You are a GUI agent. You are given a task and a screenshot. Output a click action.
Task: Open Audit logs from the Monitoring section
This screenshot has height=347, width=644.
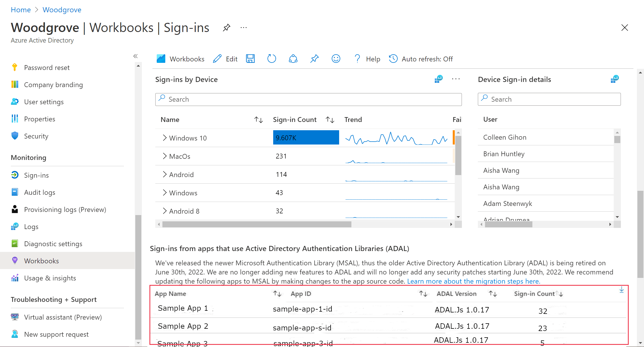pyautogui.click(x=40, y=192)
